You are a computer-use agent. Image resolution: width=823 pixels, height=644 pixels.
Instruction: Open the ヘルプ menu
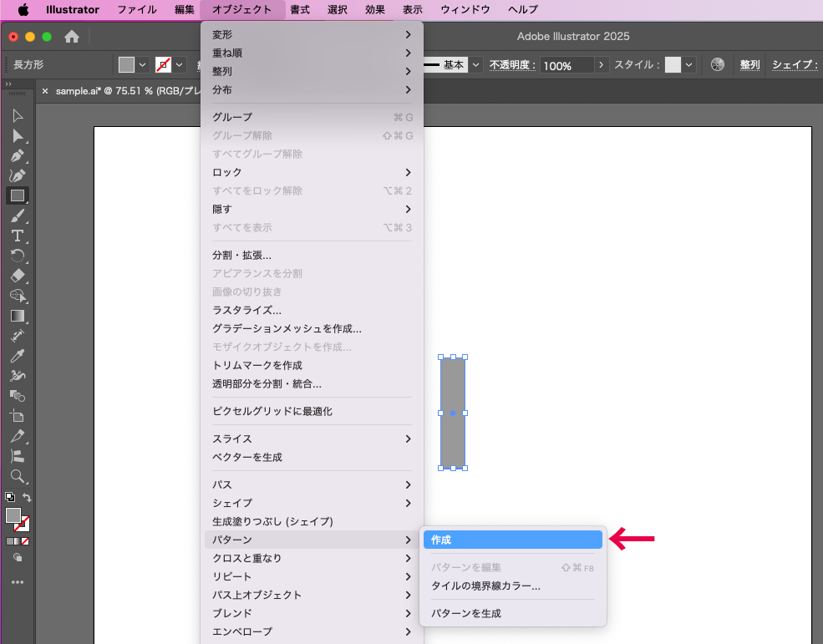click(523, 9)
